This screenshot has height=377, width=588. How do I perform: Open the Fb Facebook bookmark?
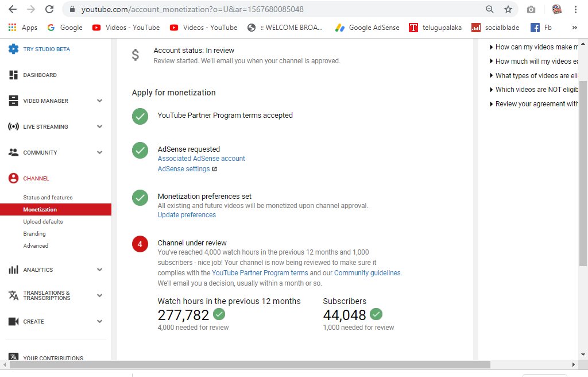pos(541,28)
